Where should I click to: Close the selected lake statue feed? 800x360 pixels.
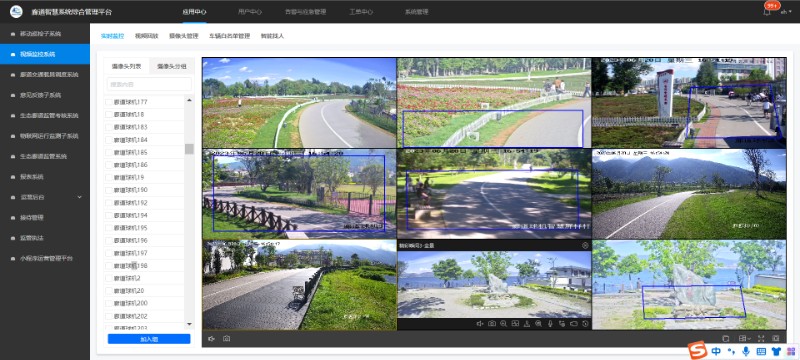click(x=585, y=245)
